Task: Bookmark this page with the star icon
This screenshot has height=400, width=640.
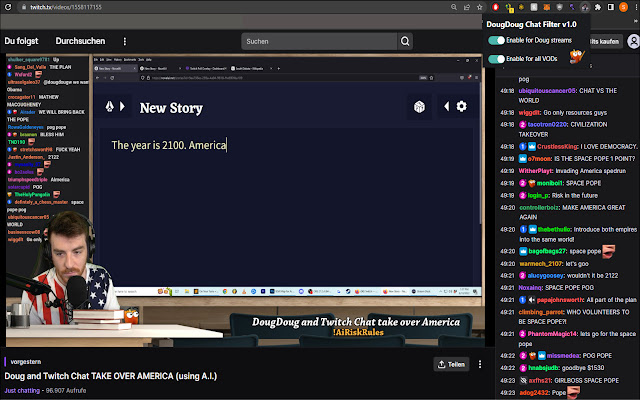Action: (480, 7)
